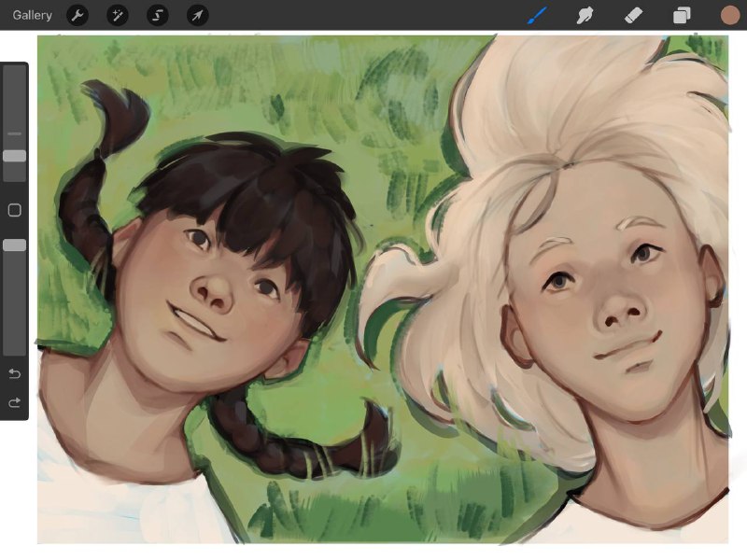Click the brush opacity slider handle
Screen dimensions: 747x560
coord(15,245)
